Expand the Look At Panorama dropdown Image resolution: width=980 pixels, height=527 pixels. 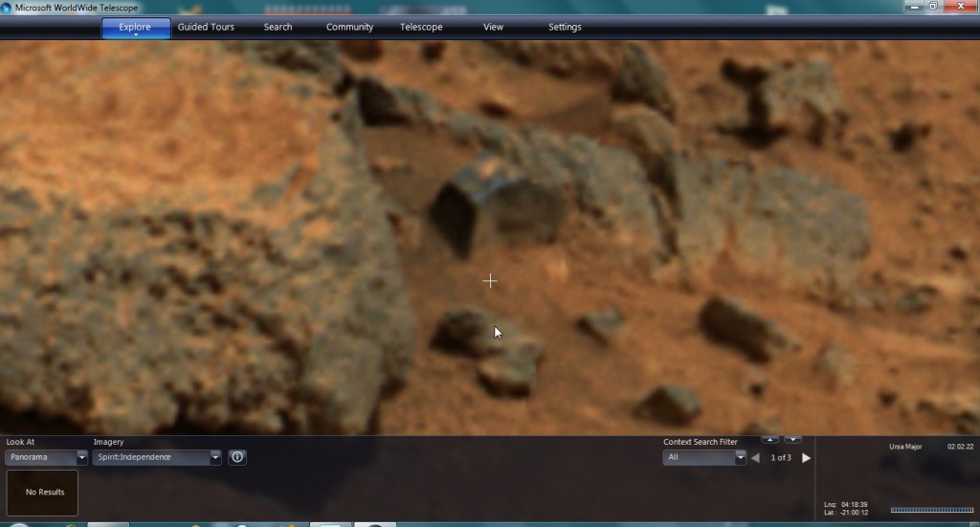tap(81, 458)
